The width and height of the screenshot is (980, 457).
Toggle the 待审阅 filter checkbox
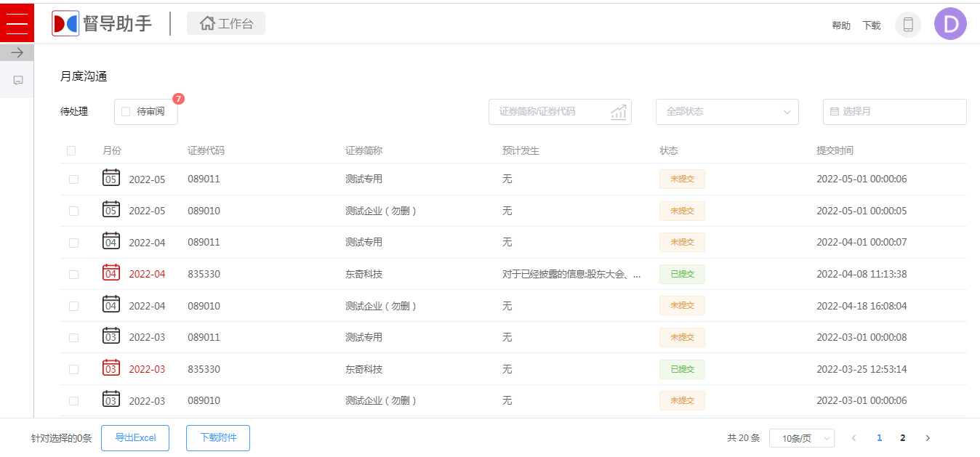126,112
